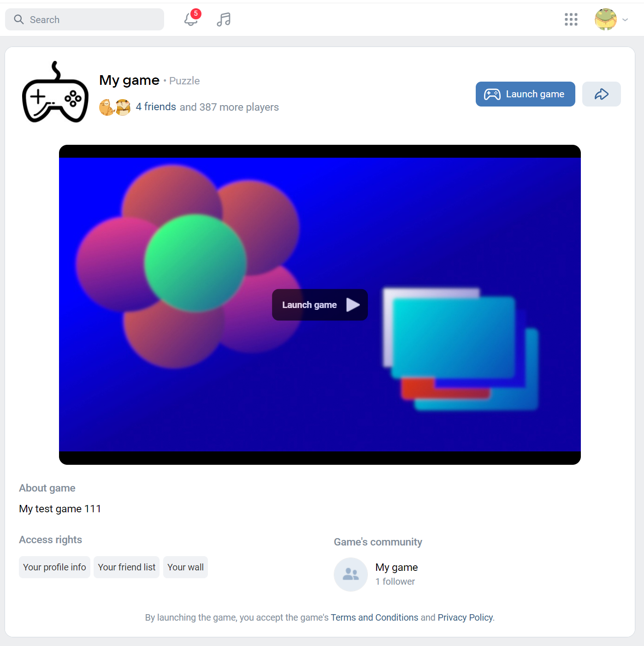
Task: Click the '1 follower' text
Action: point(395,581)
